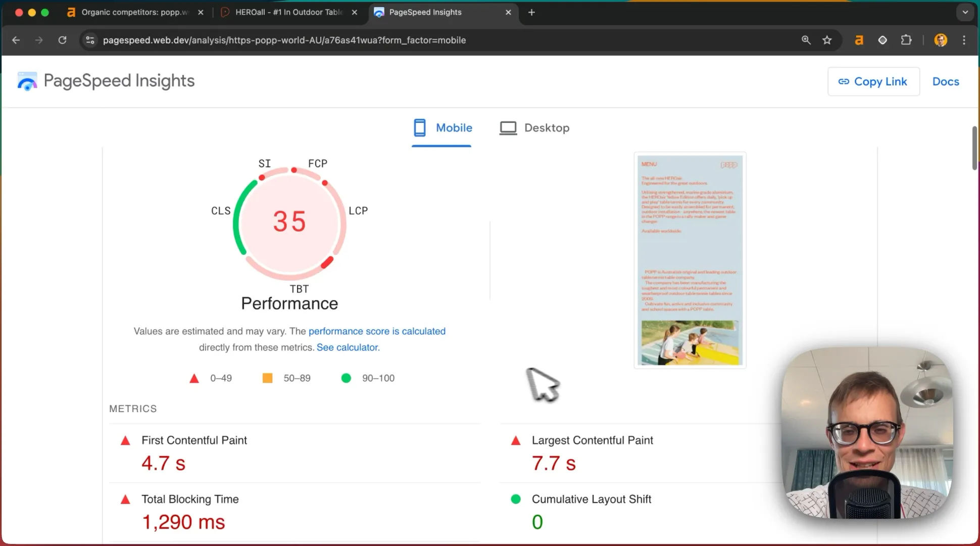Open the zoom magnifier icon in address bar
The image size is (980, 546).
(x=806, y=40)
